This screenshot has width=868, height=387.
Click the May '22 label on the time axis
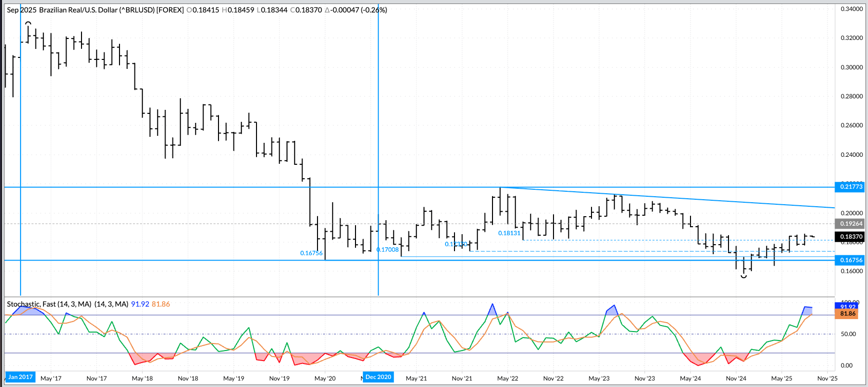click(507, 379)
